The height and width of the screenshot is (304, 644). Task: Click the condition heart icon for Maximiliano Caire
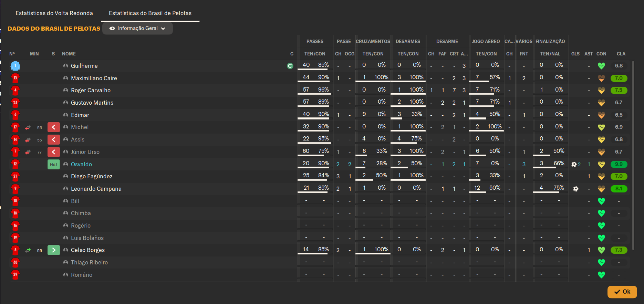coord(601,78)
